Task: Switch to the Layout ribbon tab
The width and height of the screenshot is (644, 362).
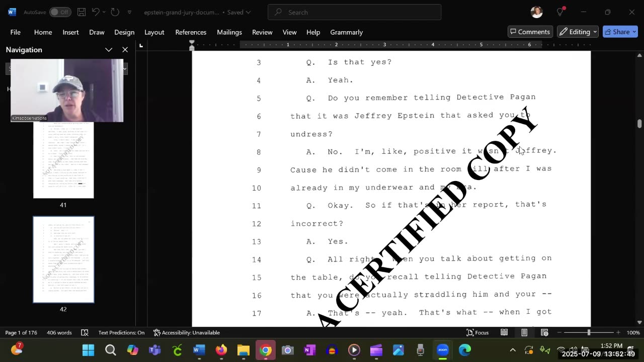Action: (154, 32)
